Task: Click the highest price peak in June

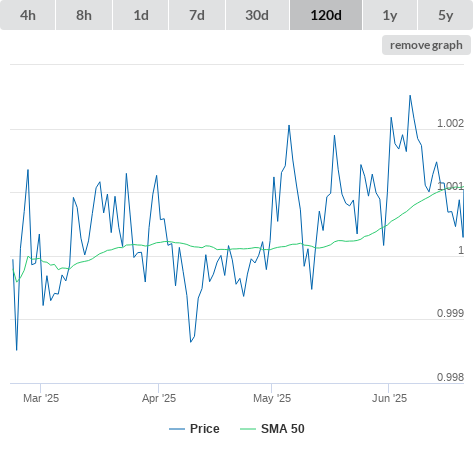Action: [410, 96]
